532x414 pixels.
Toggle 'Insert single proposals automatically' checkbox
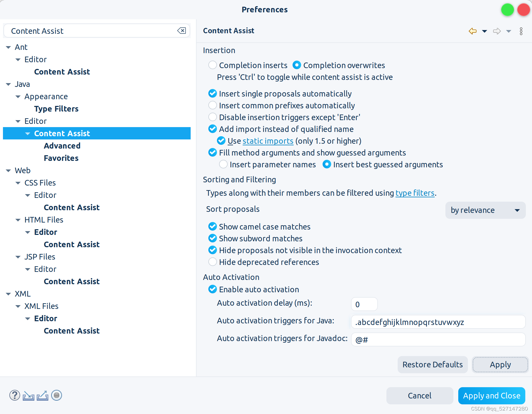pyautogui.click(x=212, y=93)
